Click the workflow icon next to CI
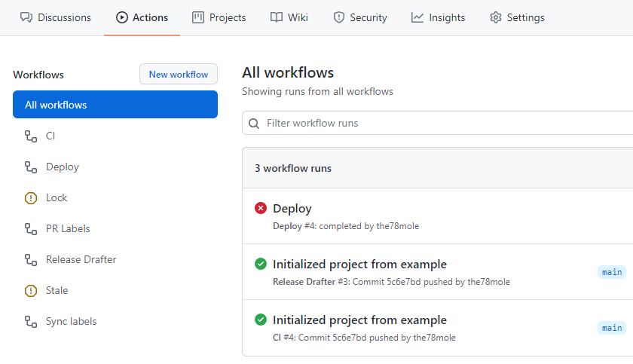 tap(31, 136)
